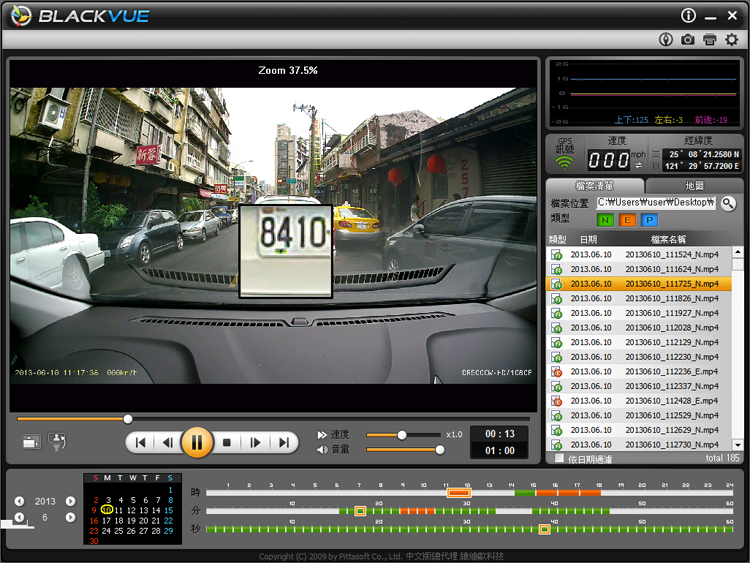Viewport: 750px width, 563px height.
Task: Toggle the blue P parking recording filter
Action: pos(648,220)
